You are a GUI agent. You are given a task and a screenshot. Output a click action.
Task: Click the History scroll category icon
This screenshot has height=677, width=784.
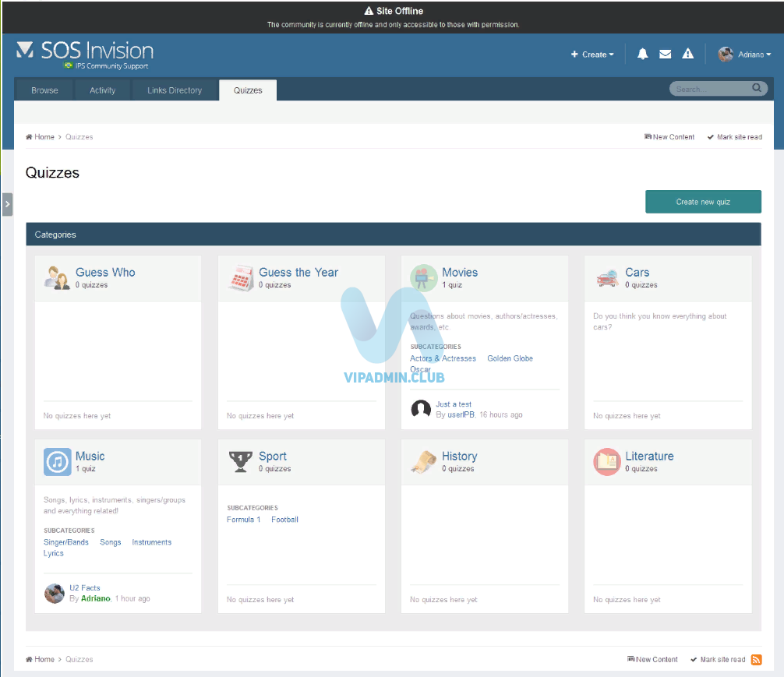click(423, 461)
